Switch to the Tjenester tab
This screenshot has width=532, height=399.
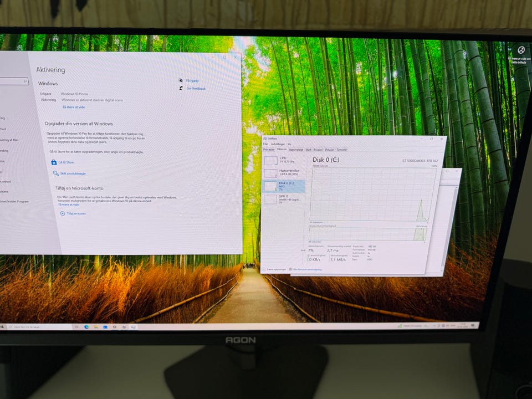click(x=342, y=150)
